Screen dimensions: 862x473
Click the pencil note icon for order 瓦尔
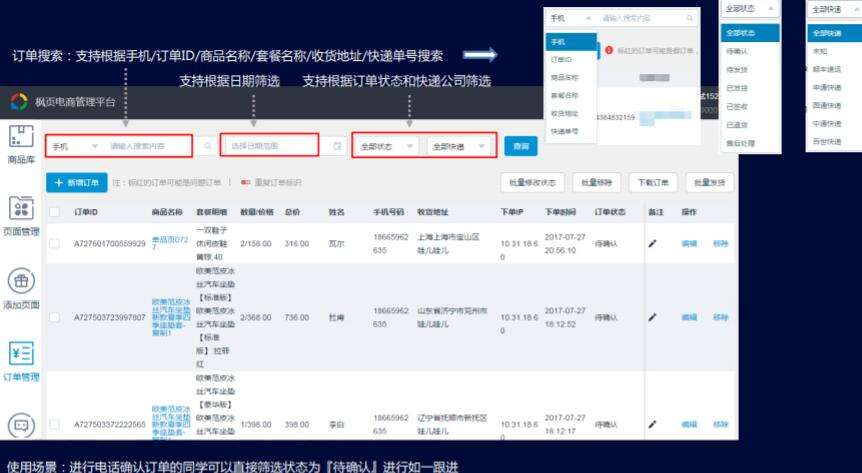[653, 244]
